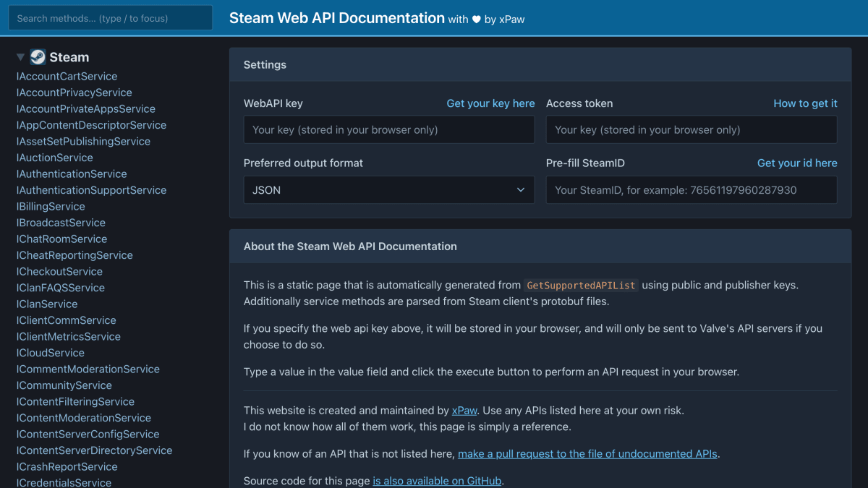
Task: Select IClanService in sidebar
Action: (x=47, y=304)
